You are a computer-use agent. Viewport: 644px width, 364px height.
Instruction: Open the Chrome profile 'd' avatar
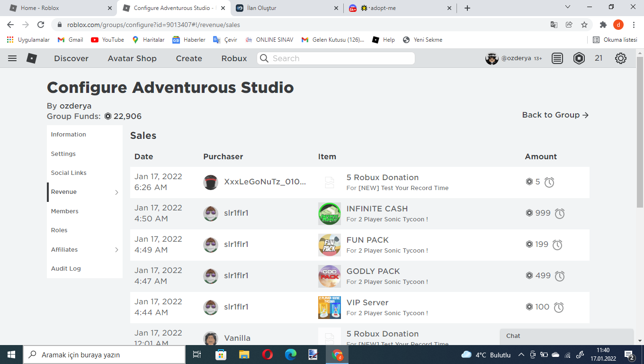click(x=618, y=25)
